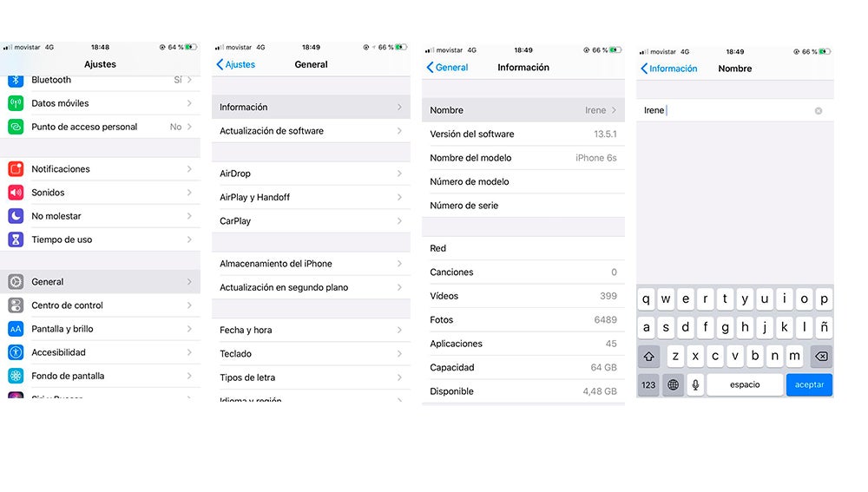This screenshot has width=868, height=492.
Task: Tap the backspace delete key
Action: pyautogui.click(x=821, y=357)
